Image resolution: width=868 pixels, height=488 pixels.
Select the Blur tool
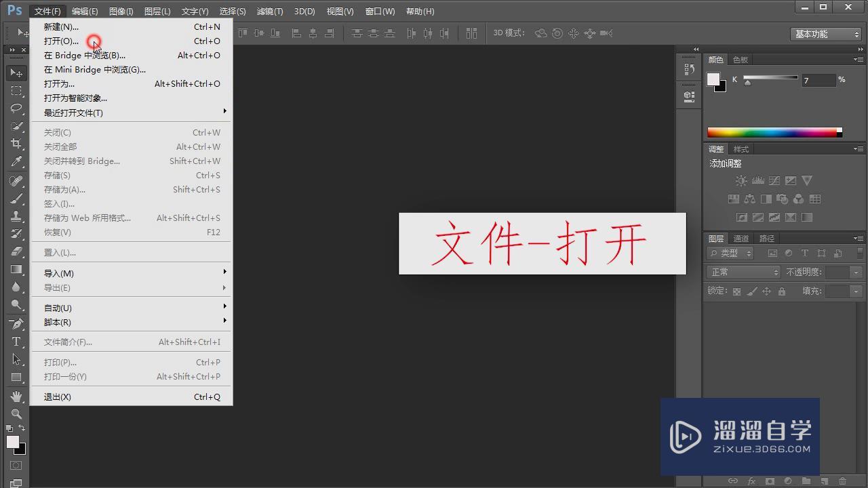tap(16, 287)
